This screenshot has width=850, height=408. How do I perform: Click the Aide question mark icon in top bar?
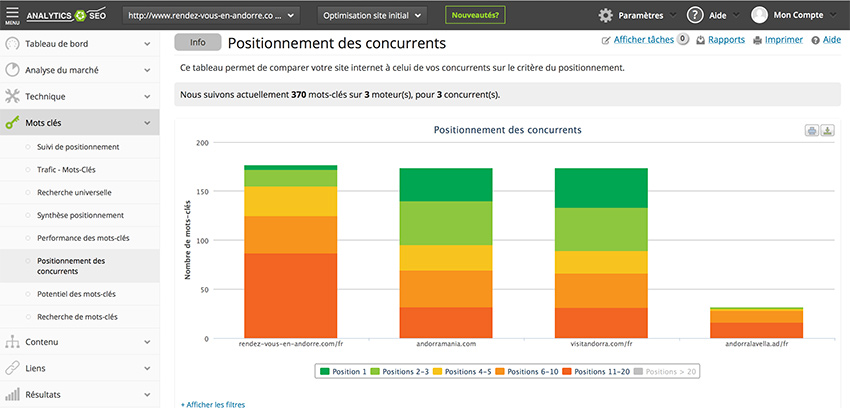(x=695, y=16)
